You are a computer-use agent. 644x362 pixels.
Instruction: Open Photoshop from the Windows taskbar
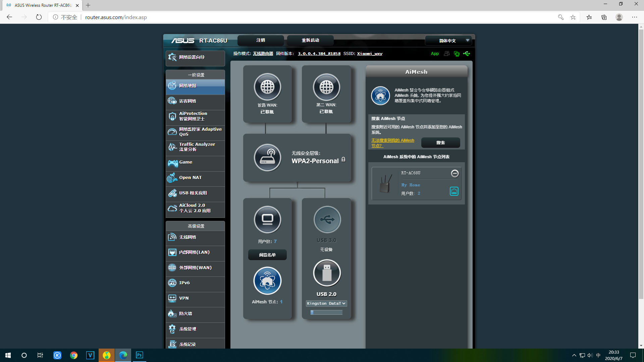coord(139,355)
